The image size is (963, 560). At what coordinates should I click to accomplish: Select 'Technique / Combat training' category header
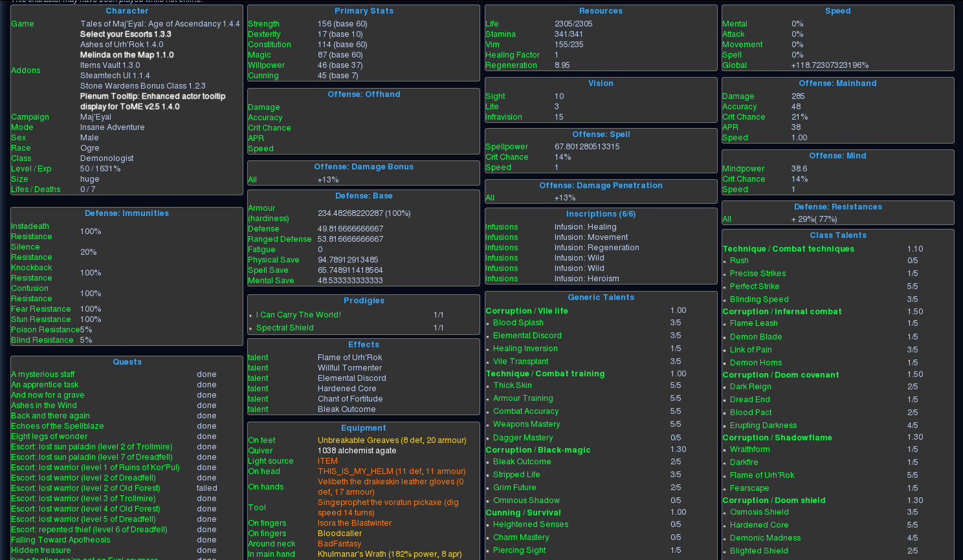(545, 374)
